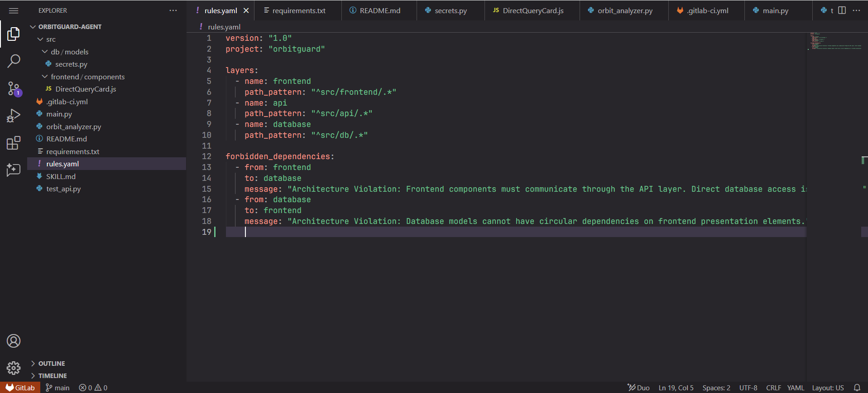Change indentation via Spaces: 2
Screen dimensions: 868x393
(716, 388)
